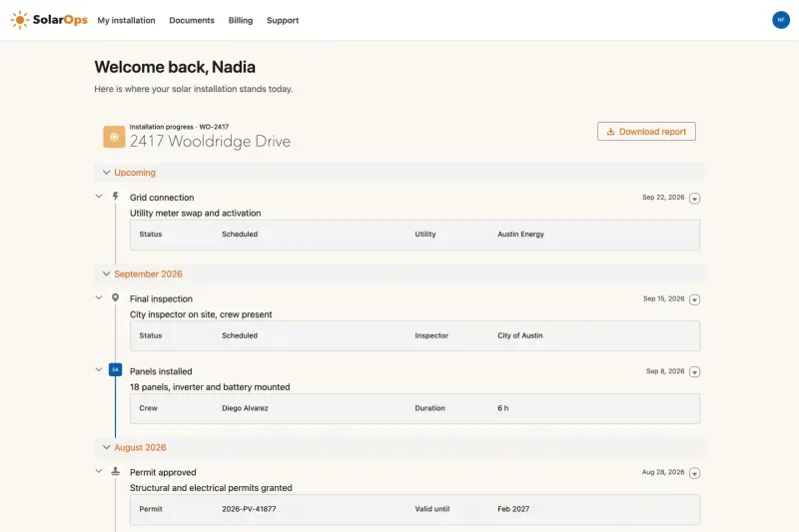Click the 6 h duration value
Screen dimensions: 799x532
pyautogui.click(x=503, y=408)
